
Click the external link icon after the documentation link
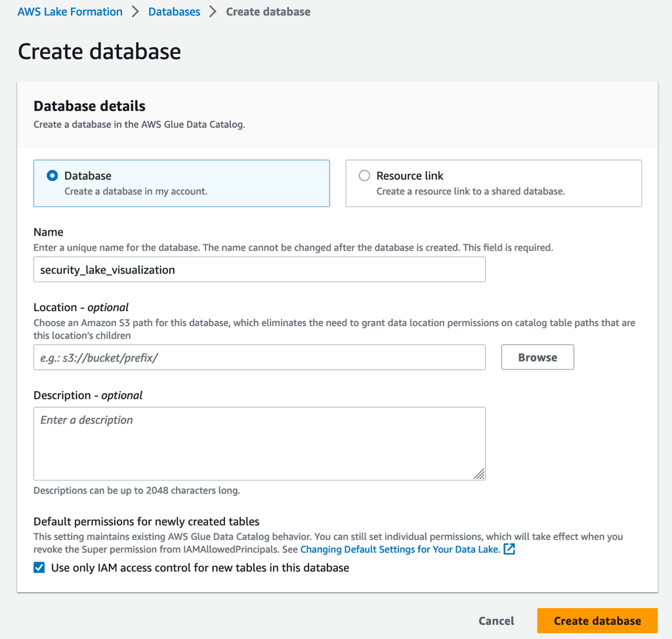509,549
